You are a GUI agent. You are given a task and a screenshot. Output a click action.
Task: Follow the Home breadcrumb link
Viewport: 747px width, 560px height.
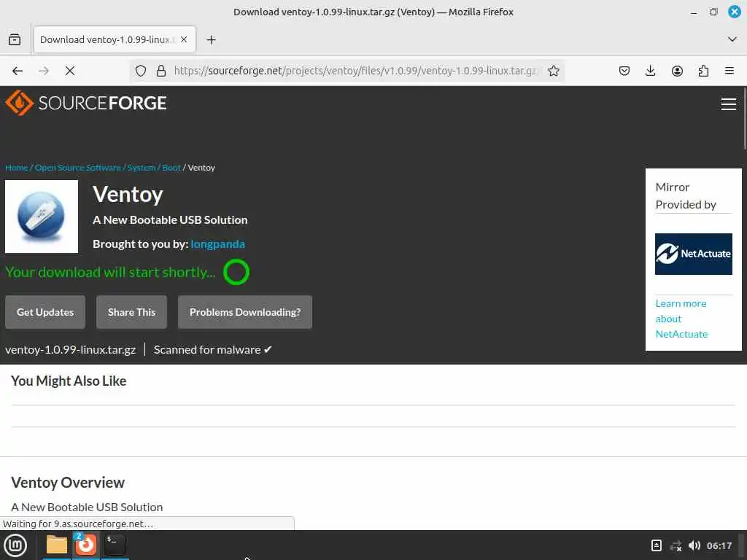coord(17,168)
